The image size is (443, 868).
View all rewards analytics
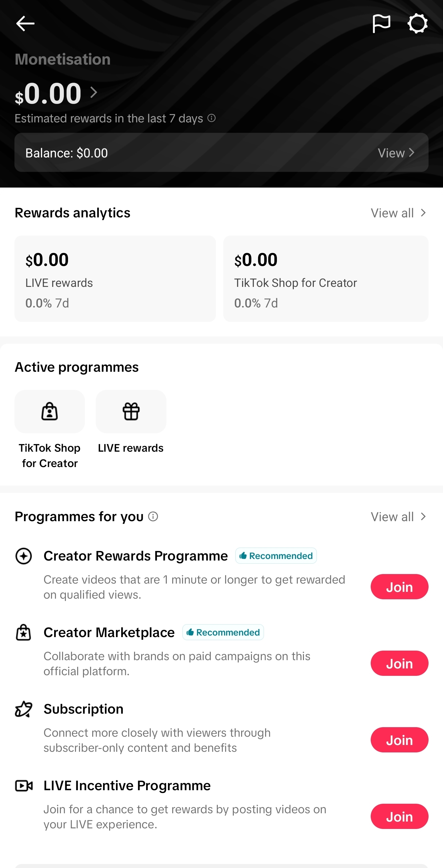[x=398, y=213]
